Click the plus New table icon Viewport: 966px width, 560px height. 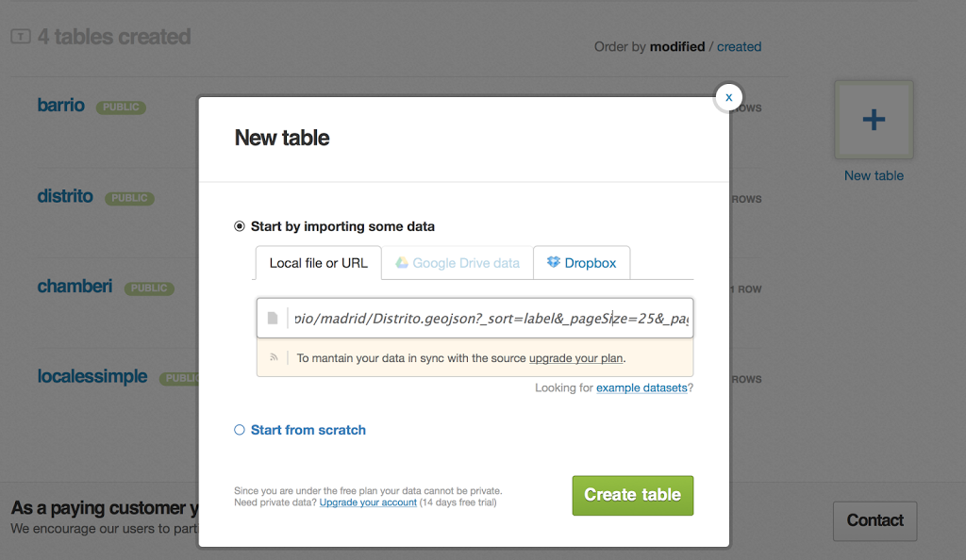874,120
